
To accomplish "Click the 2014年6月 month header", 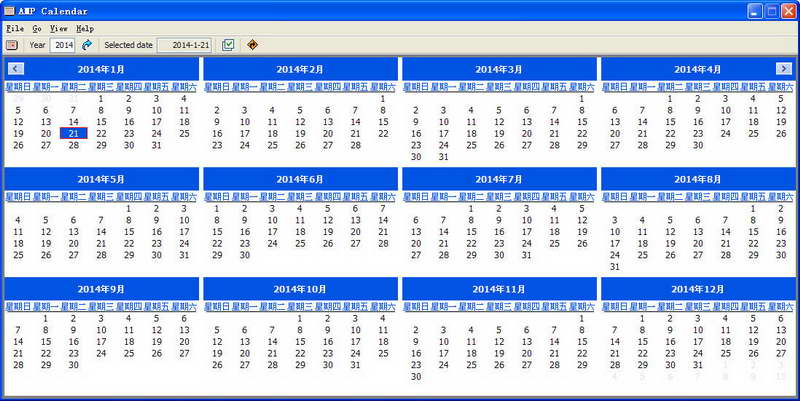I will coord(300,179).
